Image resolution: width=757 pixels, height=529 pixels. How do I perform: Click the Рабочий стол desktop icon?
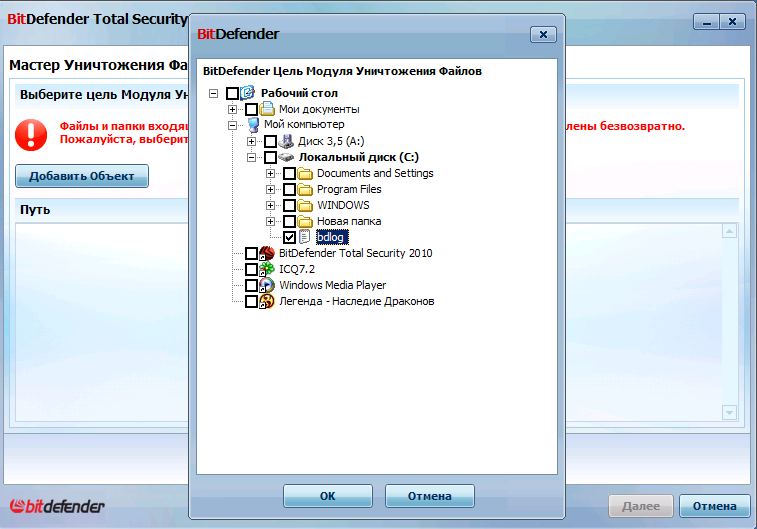[247, 93]
